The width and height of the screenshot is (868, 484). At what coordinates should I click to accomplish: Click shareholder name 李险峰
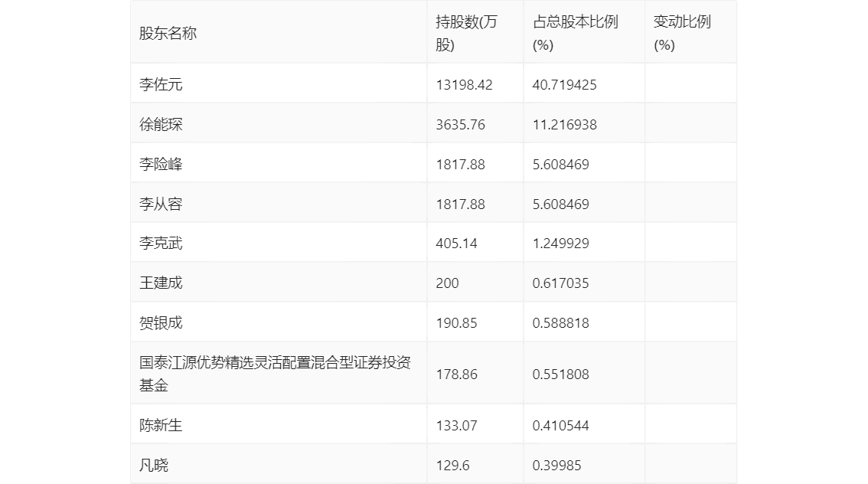point(161,165)
